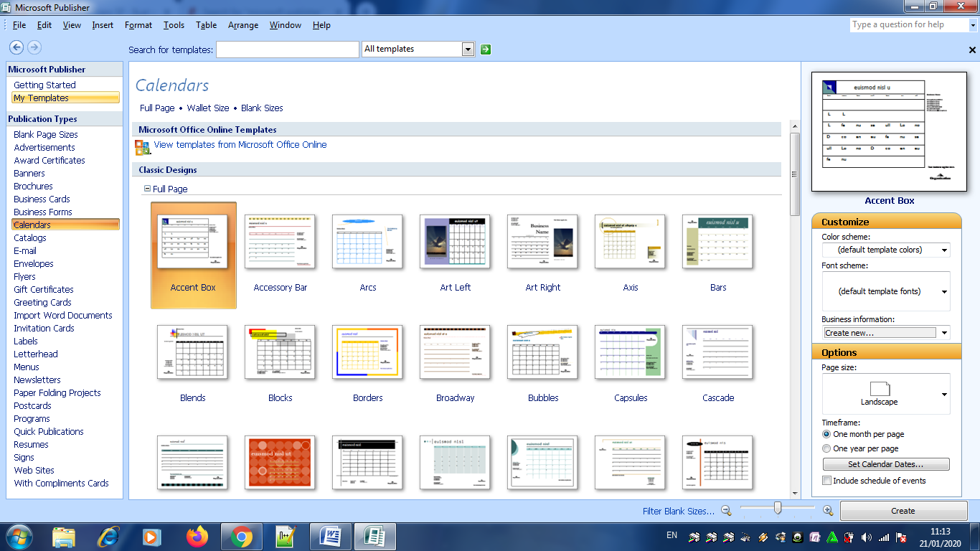Open the Page size dropdown
This screenshot has width=980, height=551.
tap(944, 394)
